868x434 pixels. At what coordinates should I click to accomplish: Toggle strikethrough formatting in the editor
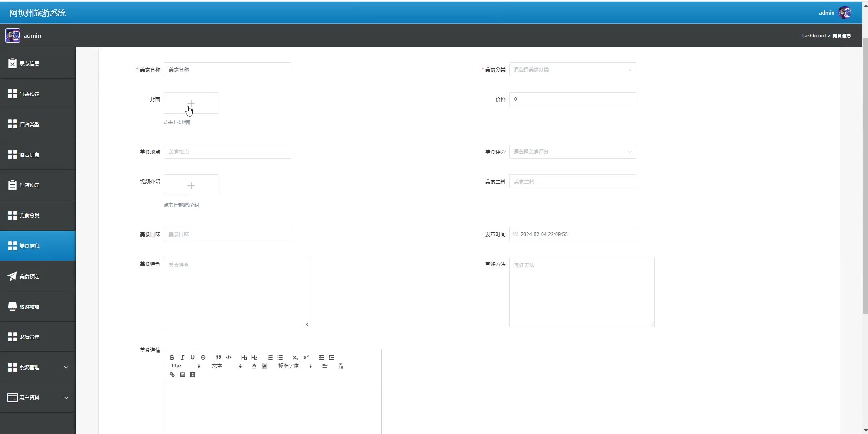[203, 357]
